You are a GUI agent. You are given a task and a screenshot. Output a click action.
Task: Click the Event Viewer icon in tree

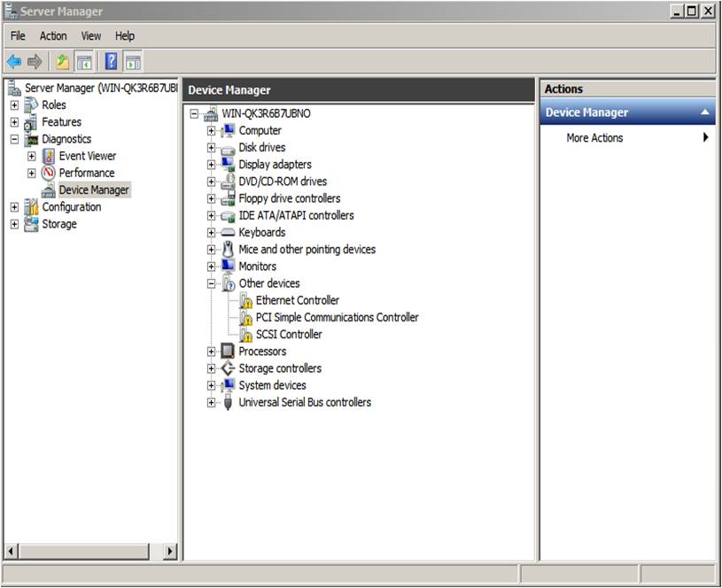[49, 156]
